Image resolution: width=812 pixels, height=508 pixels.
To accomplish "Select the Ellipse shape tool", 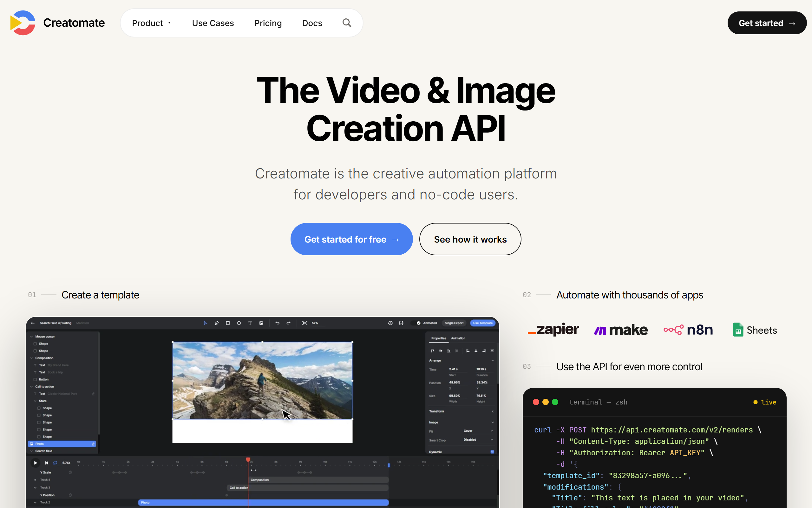I will pos(239,323).
